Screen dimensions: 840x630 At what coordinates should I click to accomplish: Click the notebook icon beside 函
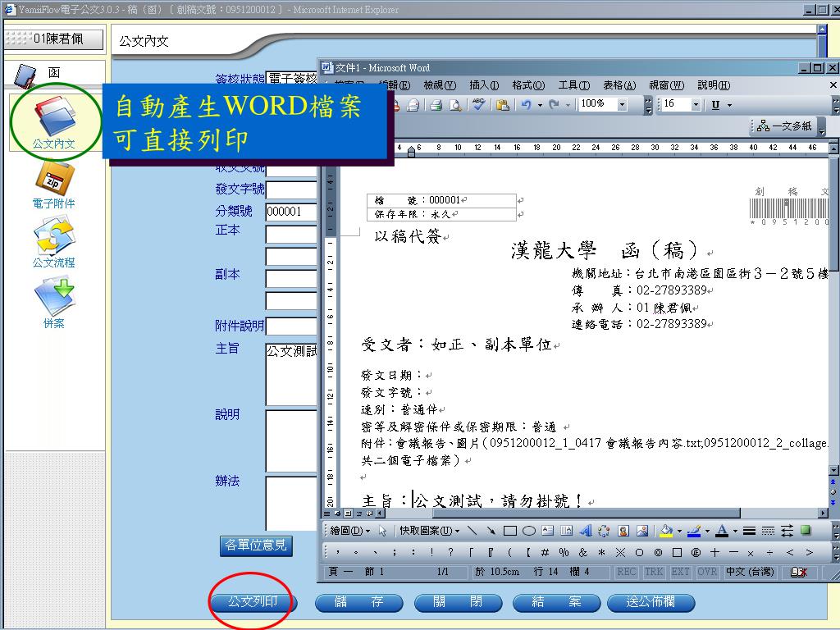(25, 75)
